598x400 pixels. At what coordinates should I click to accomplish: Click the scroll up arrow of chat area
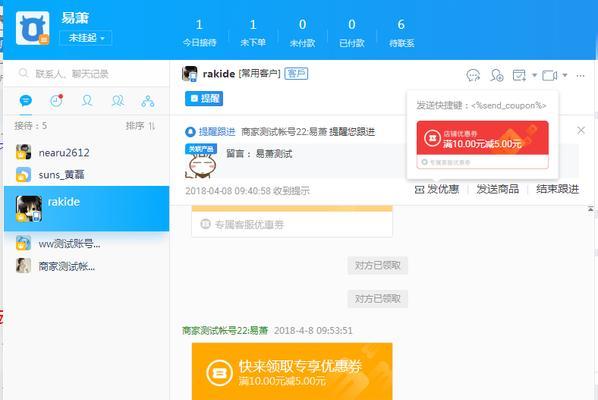590,209
